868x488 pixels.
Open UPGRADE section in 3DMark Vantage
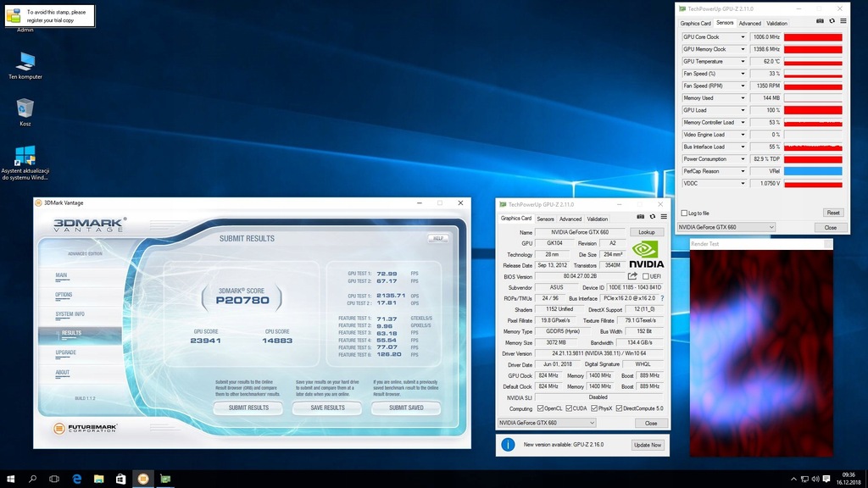coord(65,352)
